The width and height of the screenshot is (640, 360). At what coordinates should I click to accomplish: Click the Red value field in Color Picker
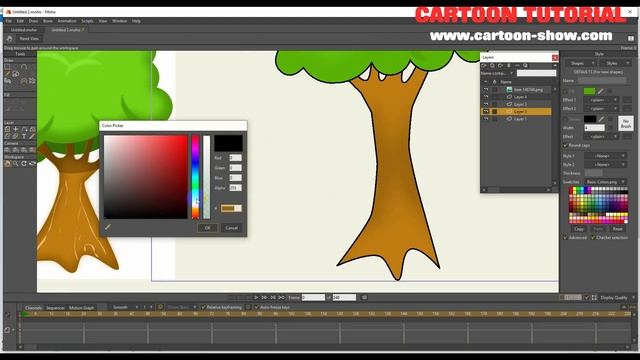coord(236,158)
